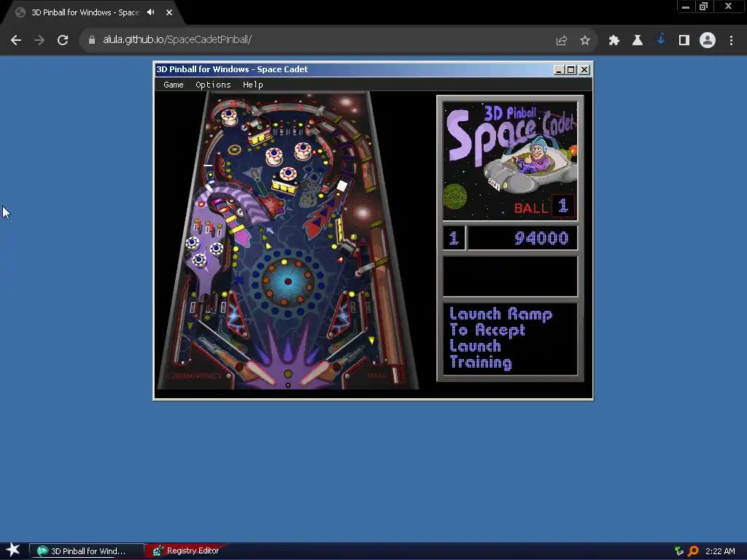Go back to the previous page
Image resolution: width=747 pixels, height=560 pixels.
pyautogui.click(x=16, y=40)
